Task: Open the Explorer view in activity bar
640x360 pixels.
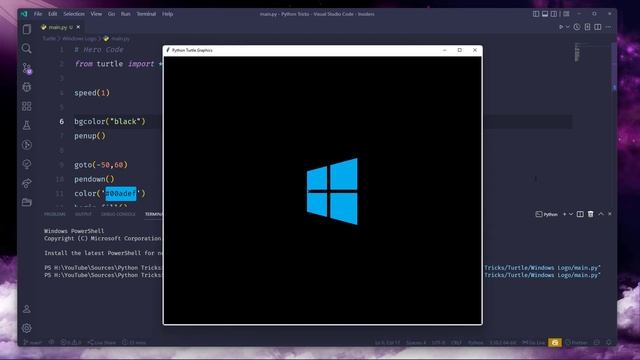Action: 27,29
